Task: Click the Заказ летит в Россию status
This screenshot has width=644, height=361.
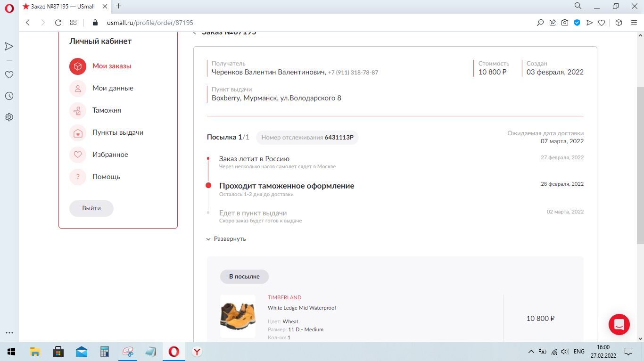Action: [x=254, y=159]
